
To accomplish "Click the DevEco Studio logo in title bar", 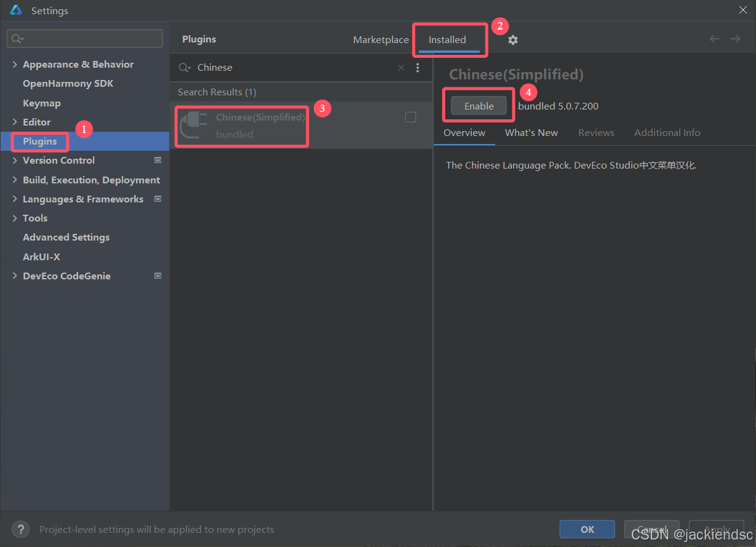I will (16, 10).
